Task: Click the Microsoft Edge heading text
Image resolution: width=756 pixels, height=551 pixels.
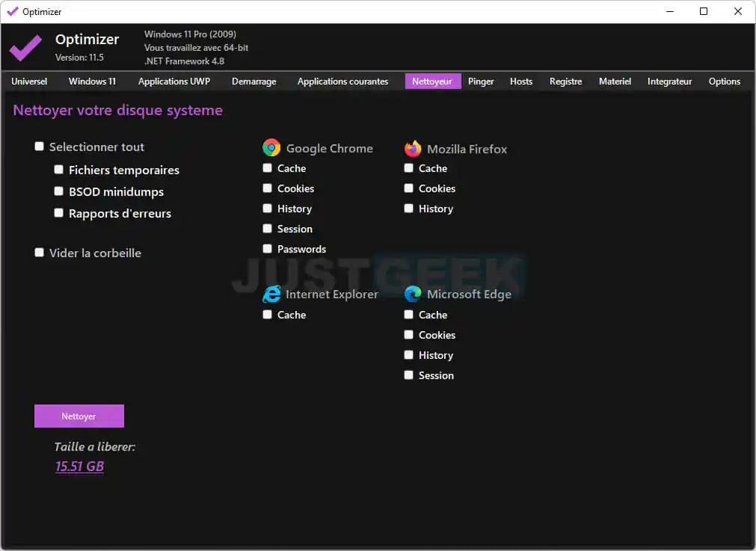Action: click(469, 294)
